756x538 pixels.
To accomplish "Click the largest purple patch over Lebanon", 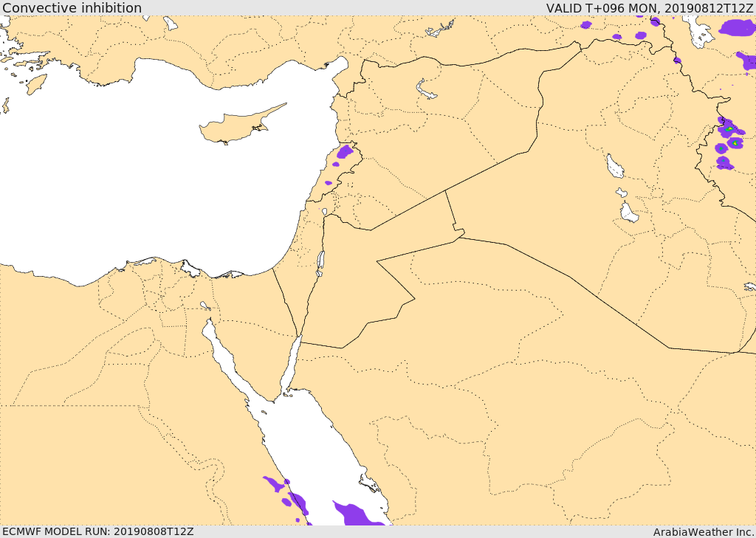I will [345, 151].
